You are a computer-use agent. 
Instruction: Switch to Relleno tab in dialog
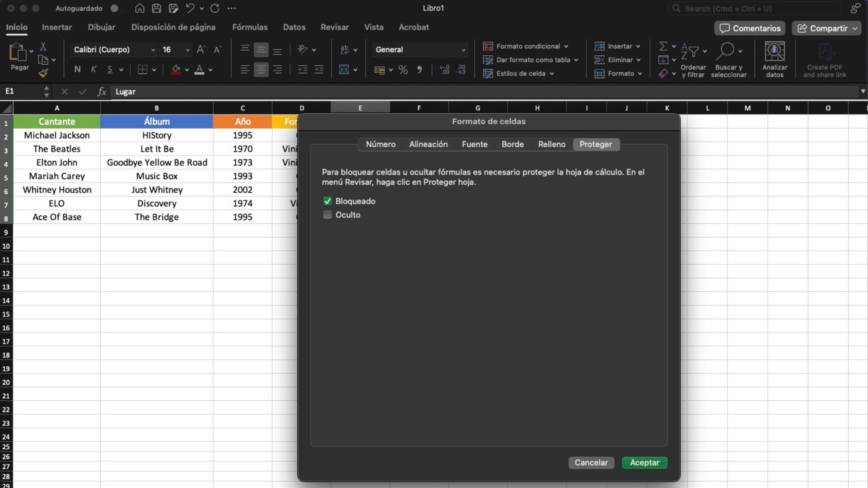tap(552, 145)
